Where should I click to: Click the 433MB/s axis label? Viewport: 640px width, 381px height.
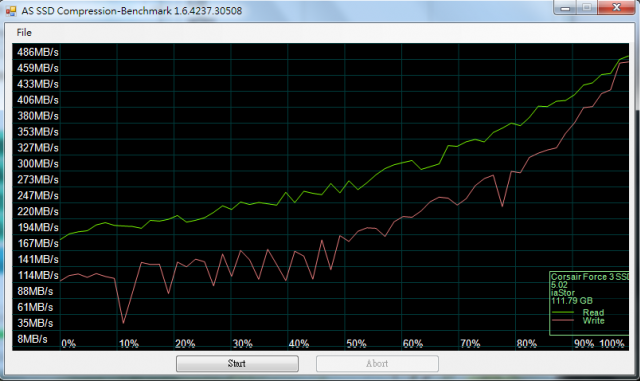click(x=38, y=84)
